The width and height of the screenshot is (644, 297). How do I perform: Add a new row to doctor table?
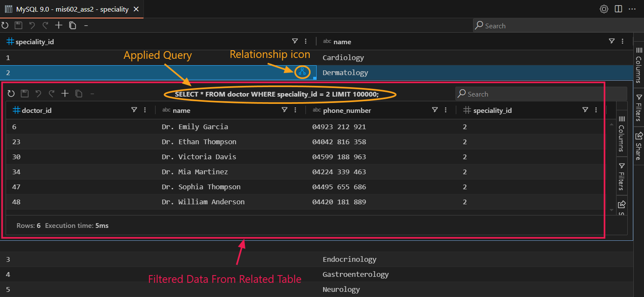(x=65, y=94)
